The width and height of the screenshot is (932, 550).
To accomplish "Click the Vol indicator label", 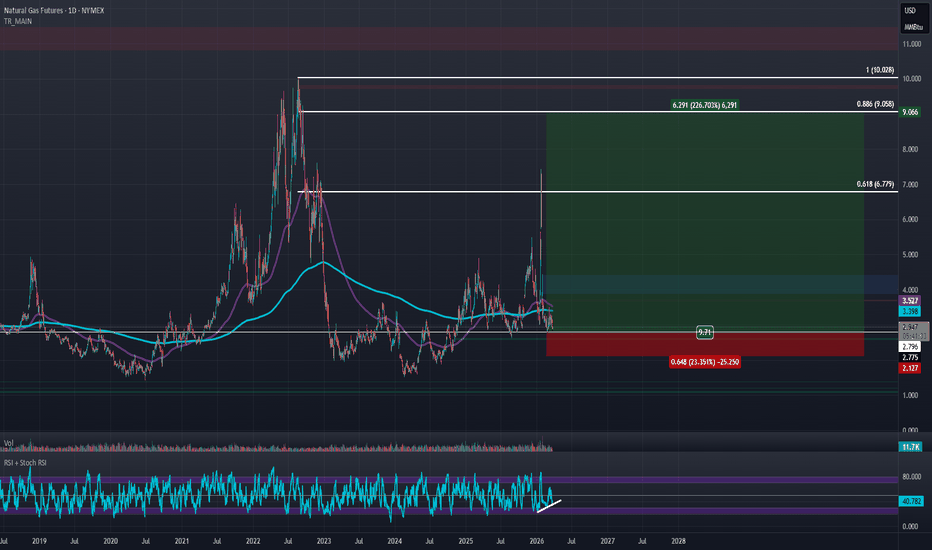I will click(8, 444).
